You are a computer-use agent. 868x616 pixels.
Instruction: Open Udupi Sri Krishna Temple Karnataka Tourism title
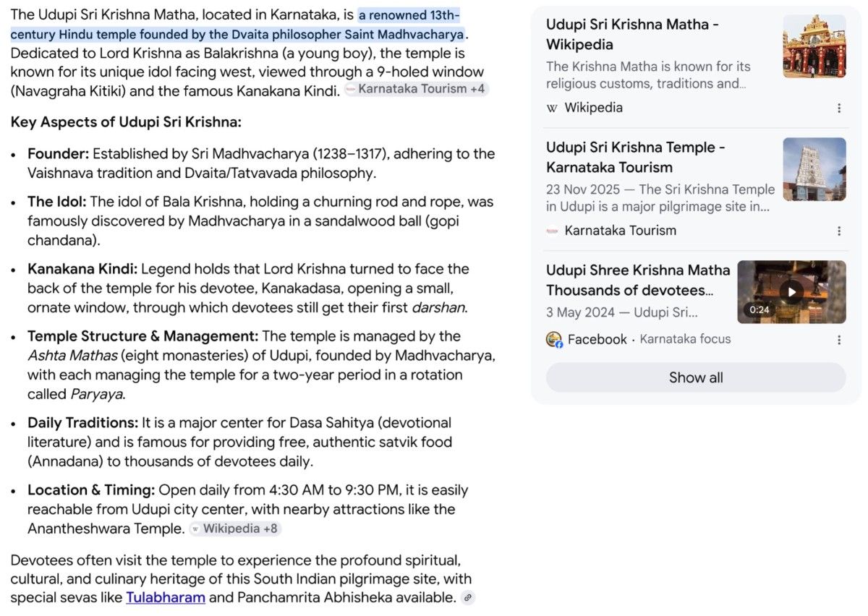[635, 157]
